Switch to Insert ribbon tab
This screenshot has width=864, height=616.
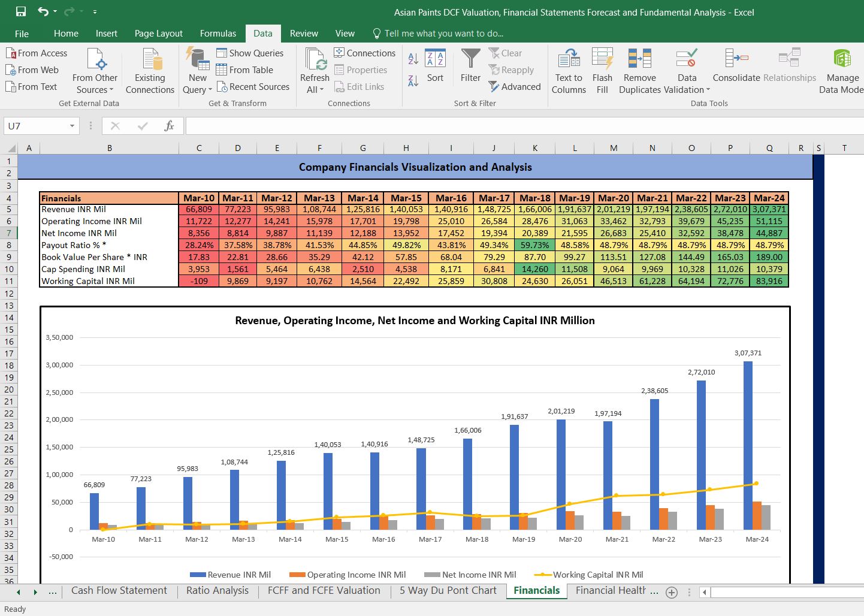tap(107, 34)
